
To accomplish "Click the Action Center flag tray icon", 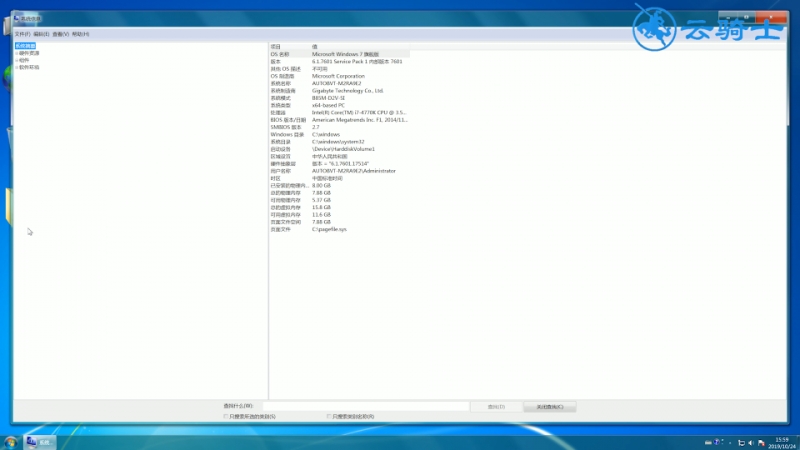I will click(761, 443).
